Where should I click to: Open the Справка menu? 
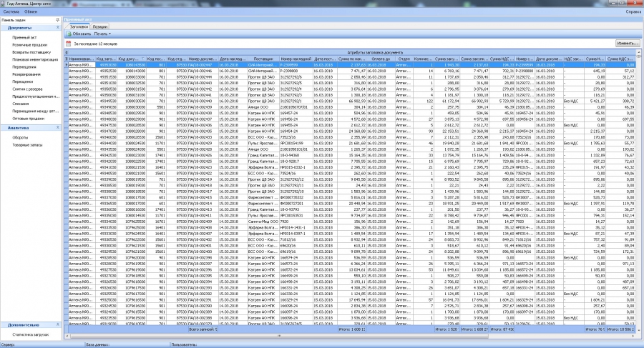click(x=633, y=11)
